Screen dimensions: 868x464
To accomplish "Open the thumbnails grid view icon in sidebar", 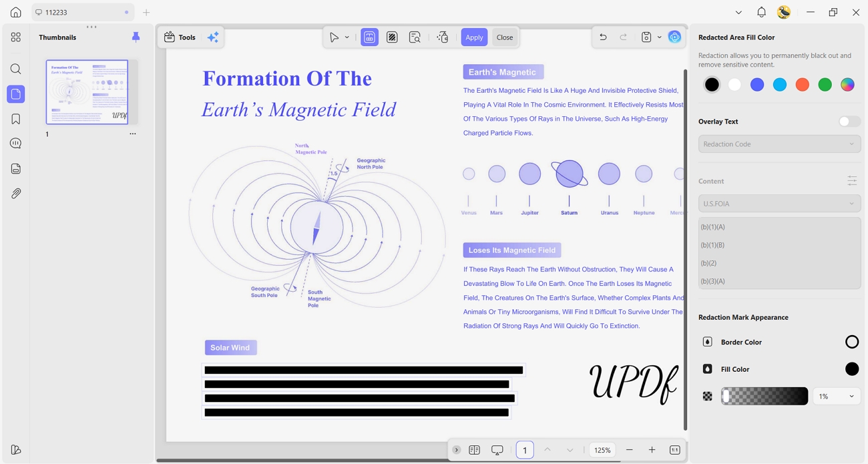I will click(x=15, y=37).
